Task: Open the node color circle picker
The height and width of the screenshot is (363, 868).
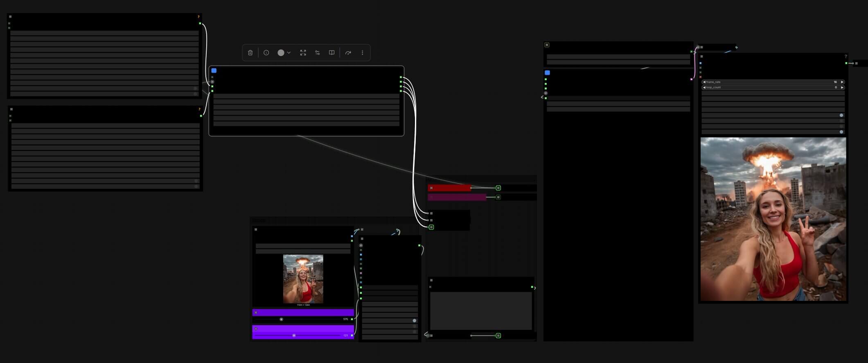Action: (x=281, y=53)
